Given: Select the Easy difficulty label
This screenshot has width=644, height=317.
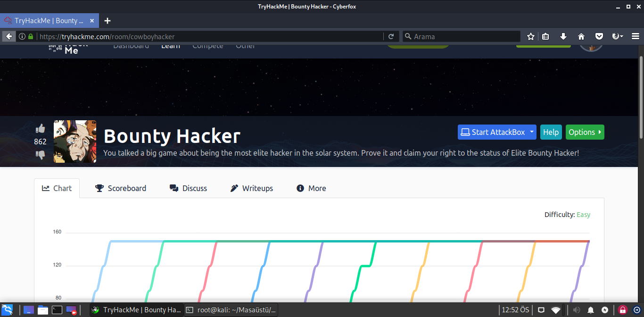Looking at the screenshot, I should click(583, 215).
